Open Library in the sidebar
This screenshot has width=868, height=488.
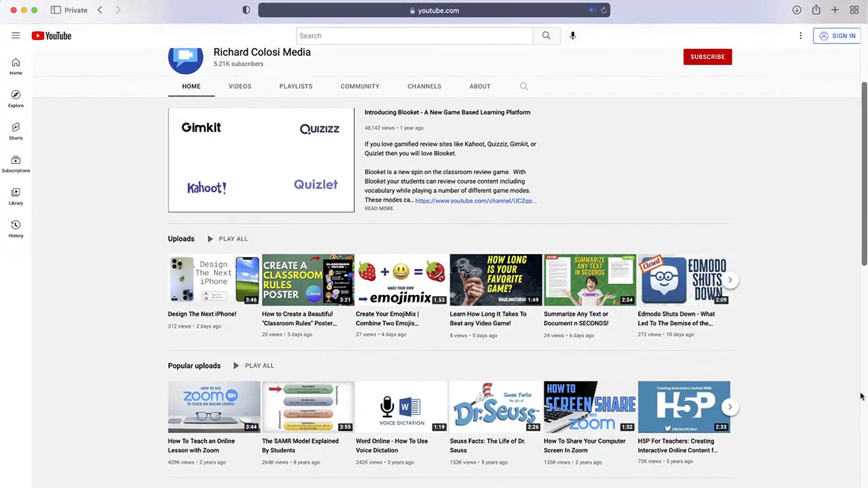(16, 196)
